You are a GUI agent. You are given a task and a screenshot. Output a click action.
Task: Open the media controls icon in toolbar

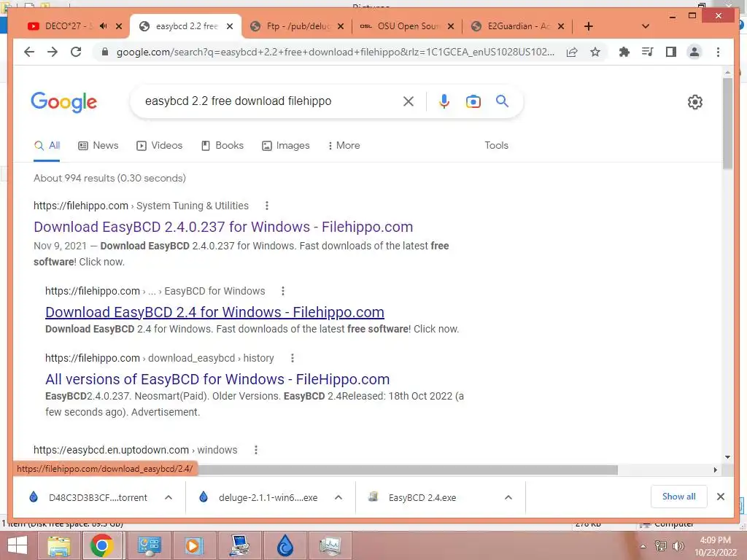point(648,52)
